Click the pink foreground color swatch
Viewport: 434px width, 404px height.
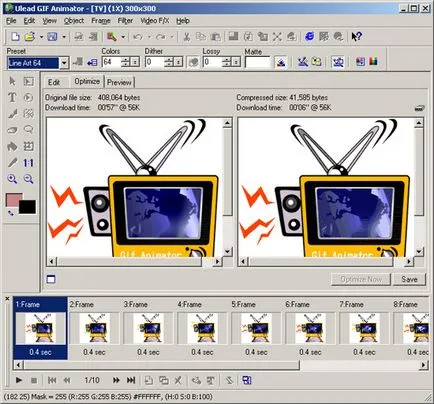pyautogui.click(x=13, y=200)
